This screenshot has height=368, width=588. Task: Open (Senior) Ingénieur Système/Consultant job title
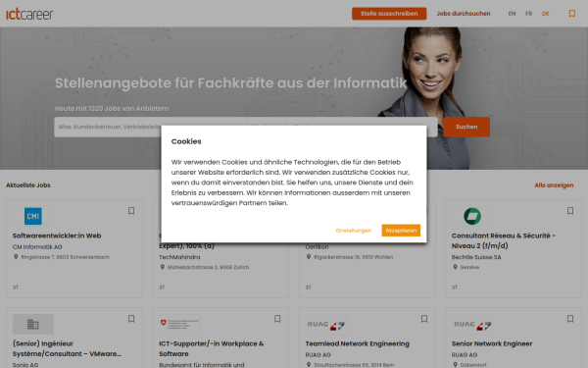67,348
